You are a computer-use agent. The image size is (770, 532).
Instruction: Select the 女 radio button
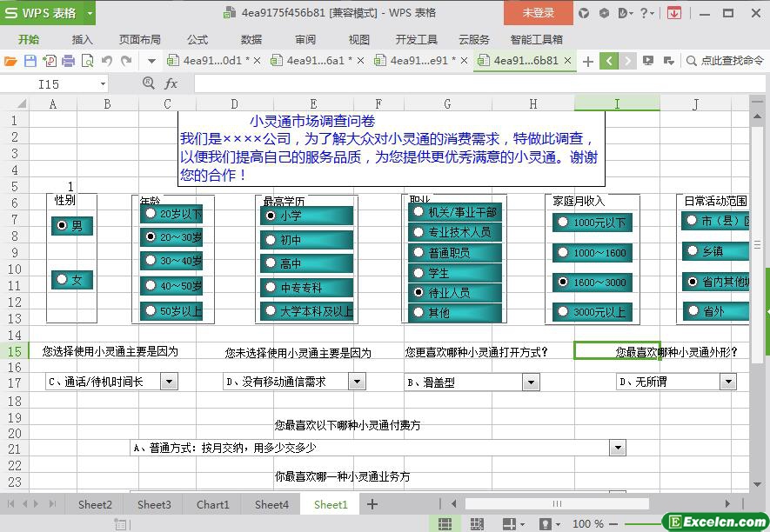click(x=62, y=280)
